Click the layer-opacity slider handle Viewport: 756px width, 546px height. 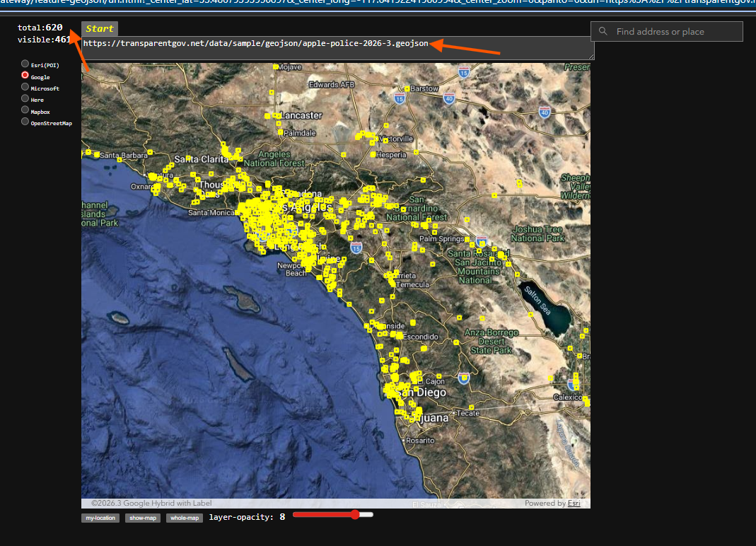[x=354, y=515]
